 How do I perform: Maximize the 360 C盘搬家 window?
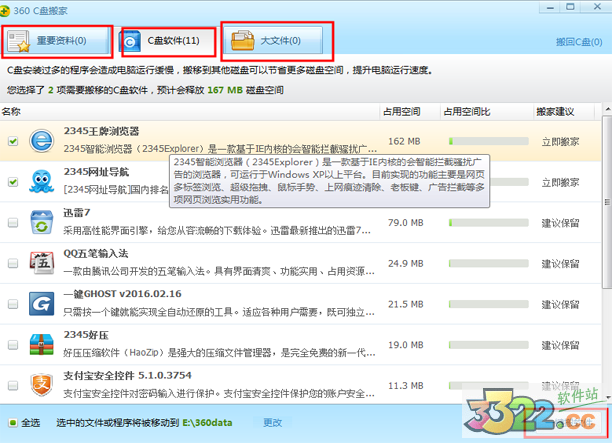(570, 7)
